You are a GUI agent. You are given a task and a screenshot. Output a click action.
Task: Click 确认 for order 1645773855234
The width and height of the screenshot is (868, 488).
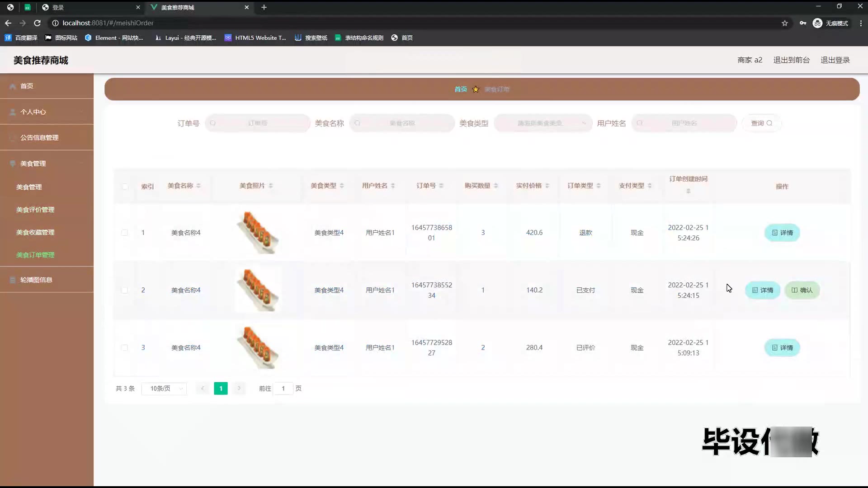tap(802, 290)
